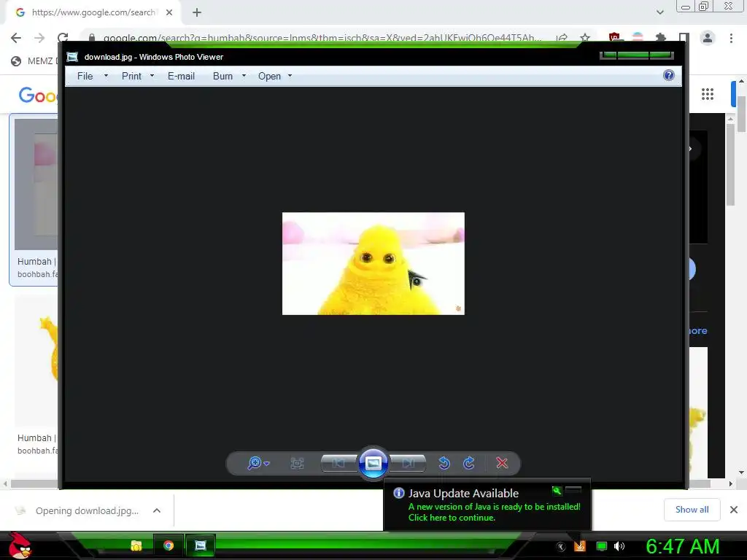Image resolution: width=747 pixels, height=560 pixels.
Task: Expand the Print dropdown arrow
Action: pyautogui.click(x=152, y=76)
